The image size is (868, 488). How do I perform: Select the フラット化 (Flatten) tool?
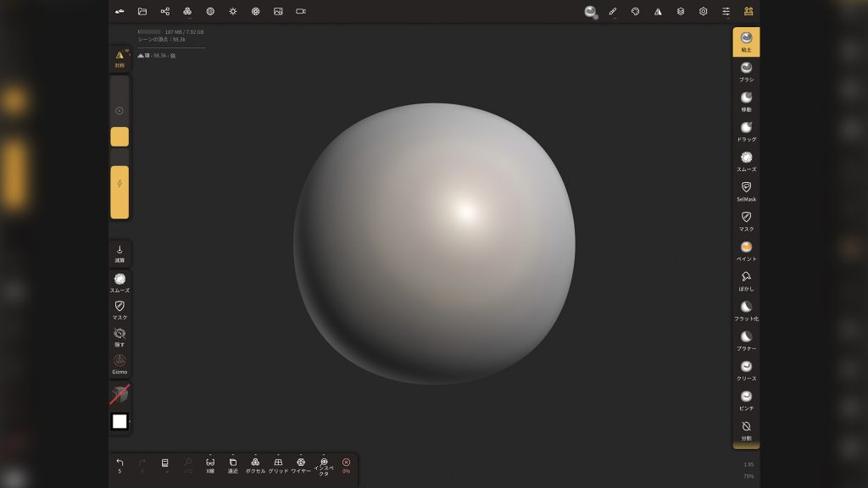point(746,309)
